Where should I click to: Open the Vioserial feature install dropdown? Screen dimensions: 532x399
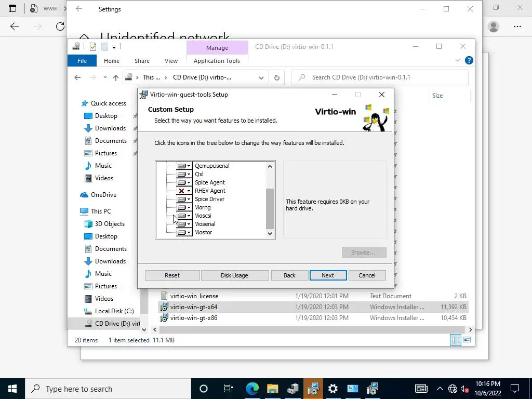point(184,224)
